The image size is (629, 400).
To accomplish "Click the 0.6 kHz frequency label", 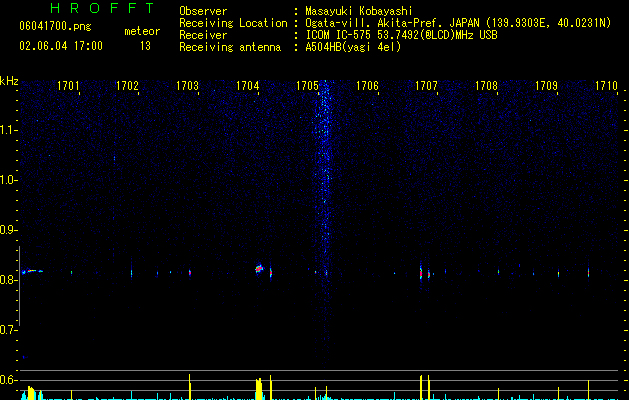I will (x=8, y=380).
